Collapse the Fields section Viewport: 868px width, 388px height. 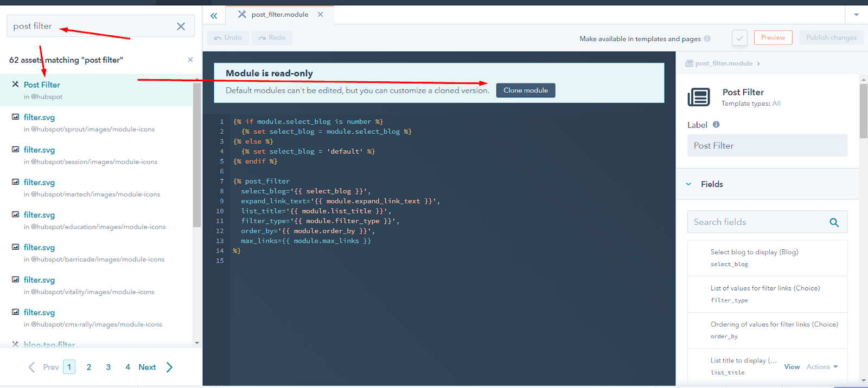coord(688,184)
